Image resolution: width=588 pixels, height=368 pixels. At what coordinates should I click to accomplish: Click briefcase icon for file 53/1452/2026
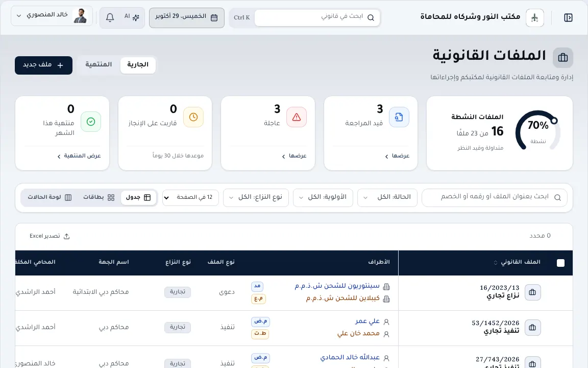(532, 328)
